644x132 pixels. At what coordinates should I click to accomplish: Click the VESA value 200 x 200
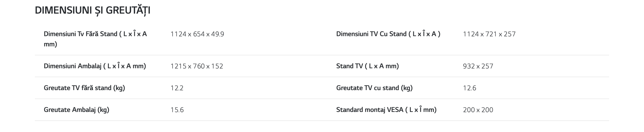(x=478, y=110)
